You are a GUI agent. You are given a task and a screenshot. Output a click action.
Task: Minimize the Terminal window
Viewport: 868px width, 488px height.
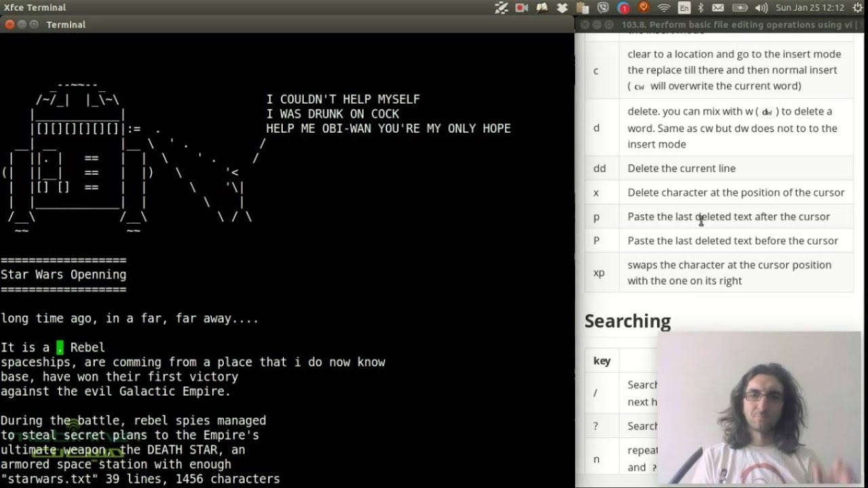pos(22,24)
